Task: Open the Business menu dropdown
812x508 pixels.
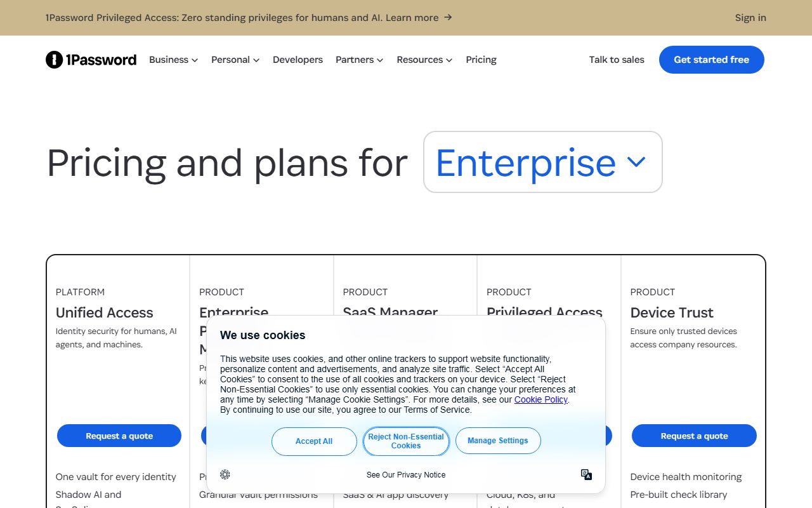Action: coord(173,60)
